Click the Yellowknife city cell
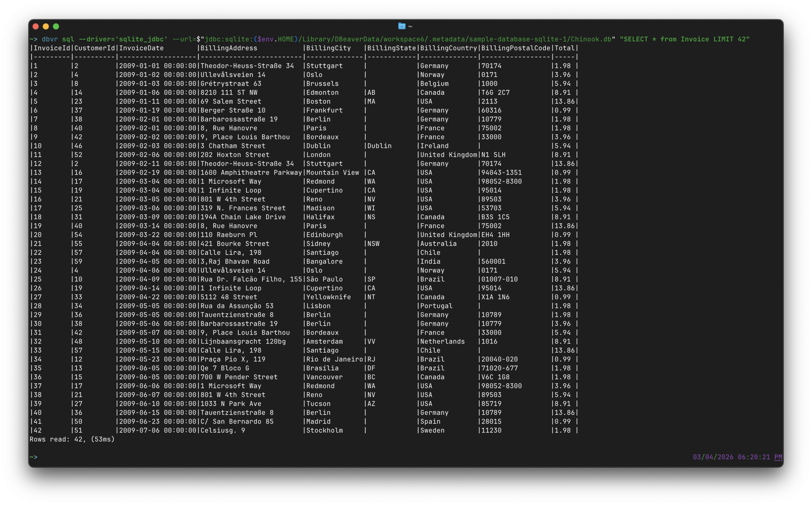812x505 pixels. (328, 297)
